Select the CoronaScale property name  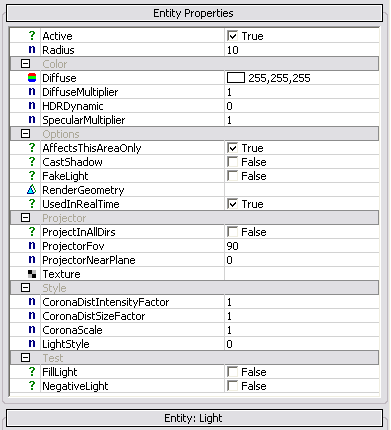click(x=72, y=330)
